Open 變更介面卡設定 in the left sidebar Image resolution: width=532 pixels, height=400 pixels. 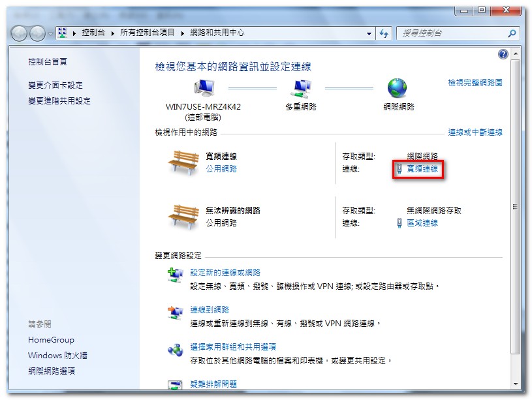click(55, 85)
